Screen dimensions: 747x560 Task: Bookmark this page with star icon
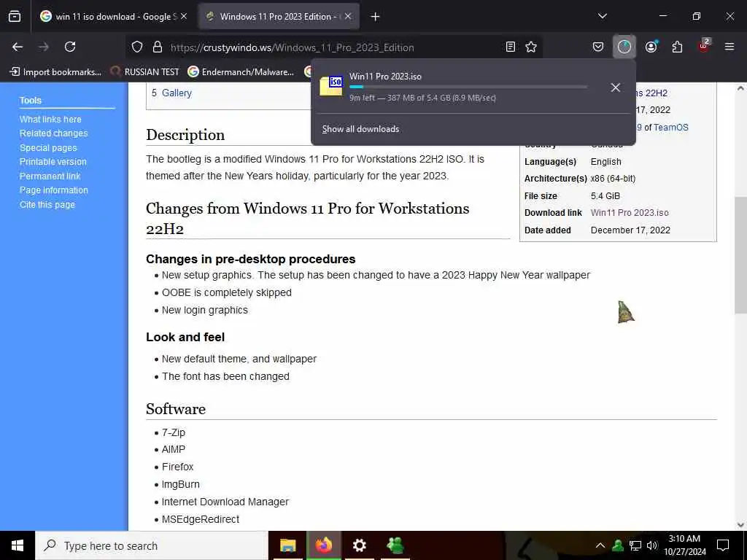[531, 47]
